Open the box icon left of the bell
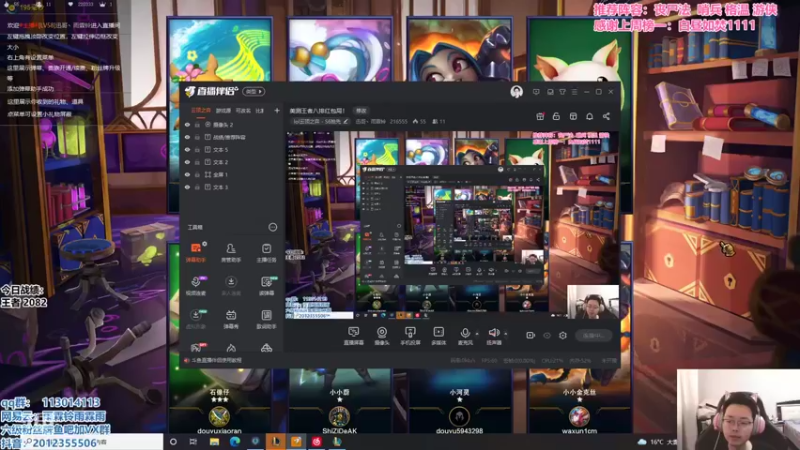The image size is (800, 450). pyautogui.click(x=573, y=116)
